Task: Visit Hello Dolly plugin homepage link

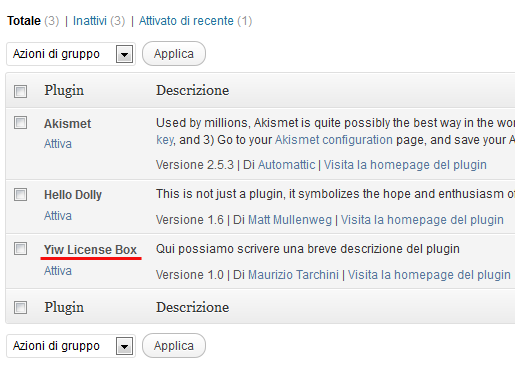Action: coord(422,220)
